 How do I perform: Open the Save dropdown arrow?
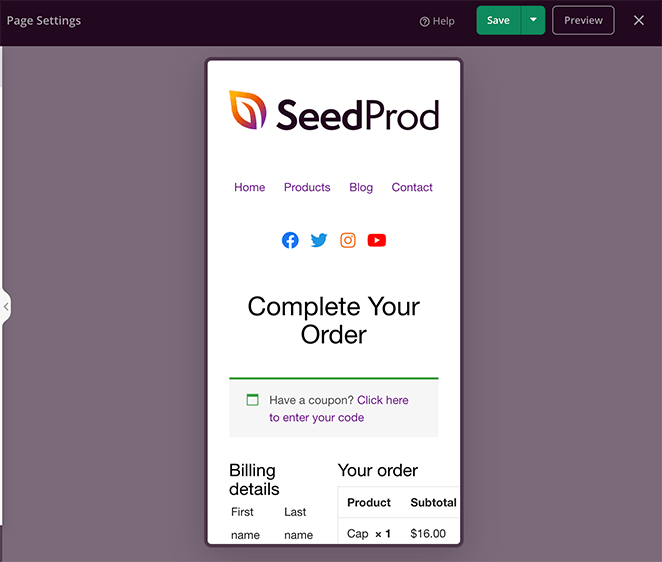(533, 20)
